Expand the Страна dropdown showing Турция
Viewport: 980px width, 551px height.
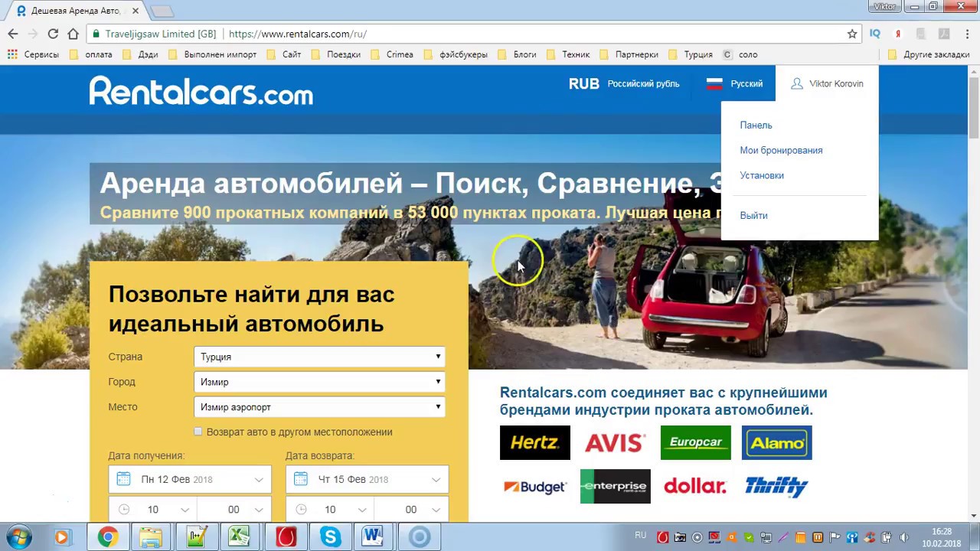click(x=320, y=357)
